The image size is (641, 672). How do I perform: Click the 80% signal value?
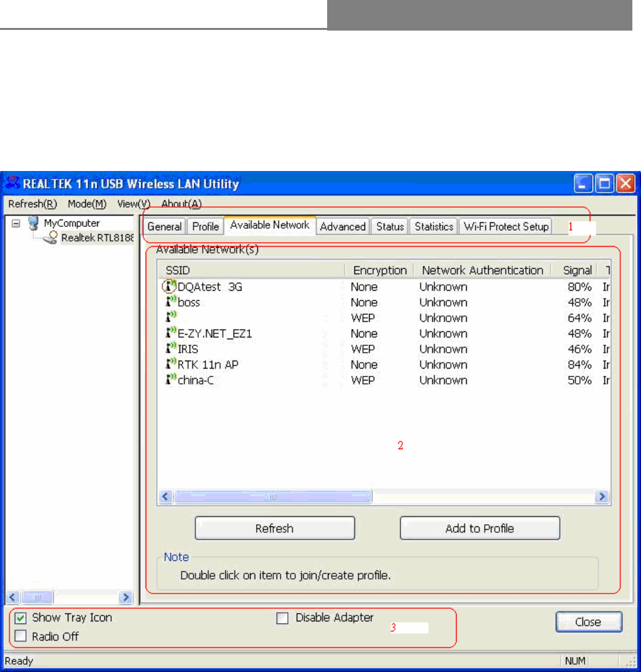(579, 287)
